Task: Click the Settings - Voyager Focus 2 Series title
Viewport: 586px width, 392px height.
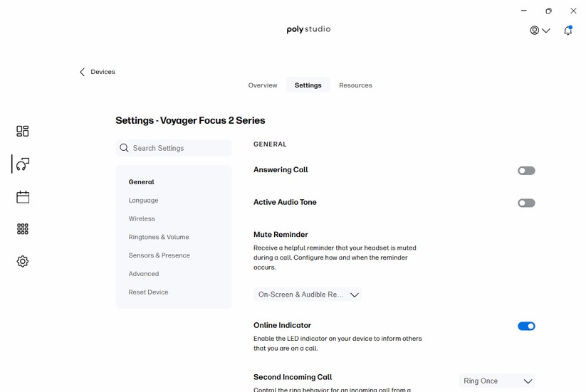Action: 190,120
